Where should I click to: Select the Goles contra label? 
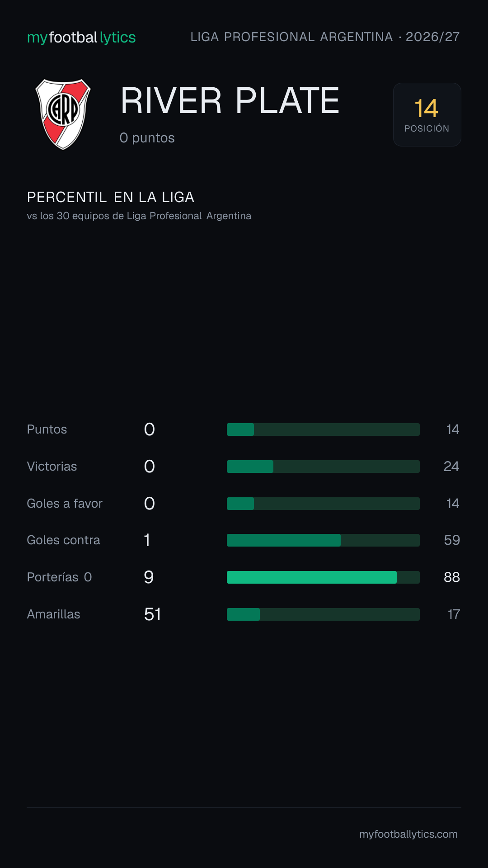(x=63, y=540)
